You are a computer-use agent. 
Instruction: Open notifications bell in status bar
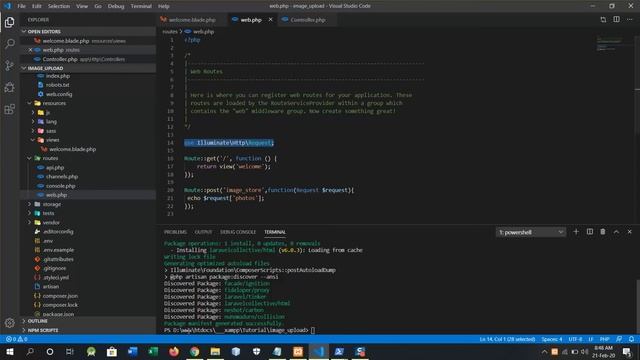(x=631, y=339)
